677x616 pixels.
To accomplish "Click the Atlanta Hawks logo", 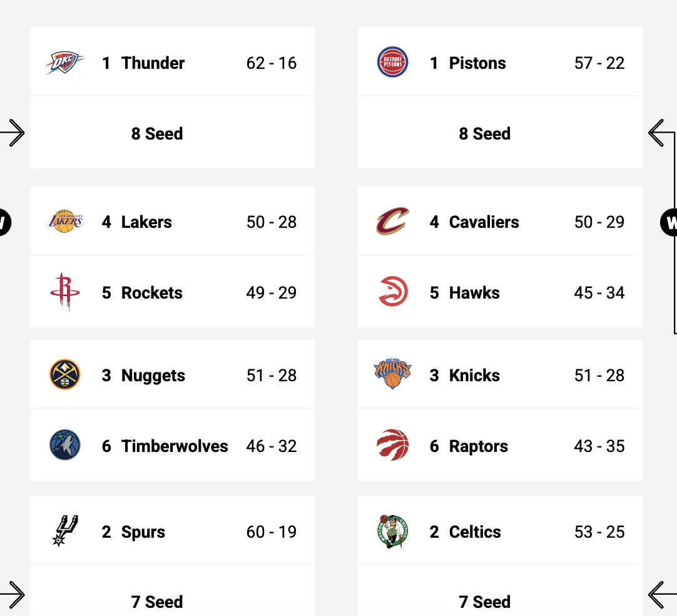I will click(392, 292).
